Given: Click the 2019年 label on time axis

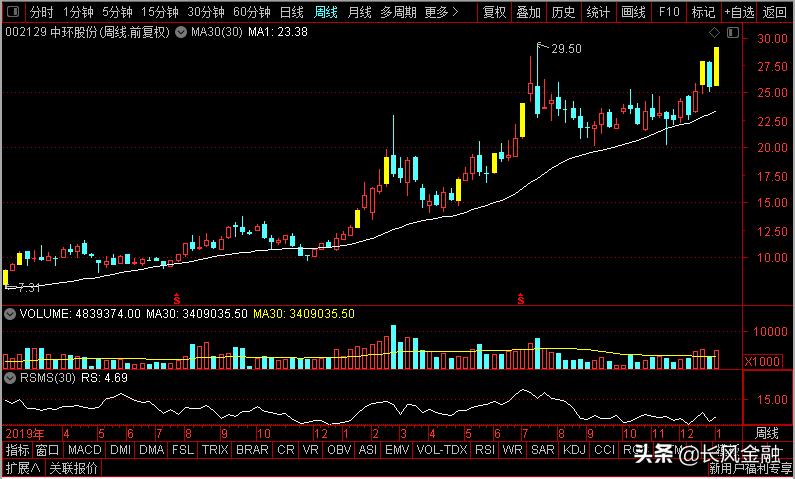Looking at the screenshot, I should point(24,434).
